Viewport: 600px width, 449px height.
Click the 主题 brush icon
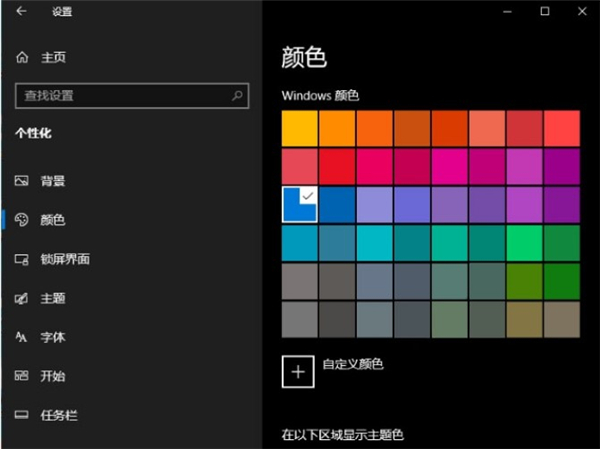(x=21, y=298)
